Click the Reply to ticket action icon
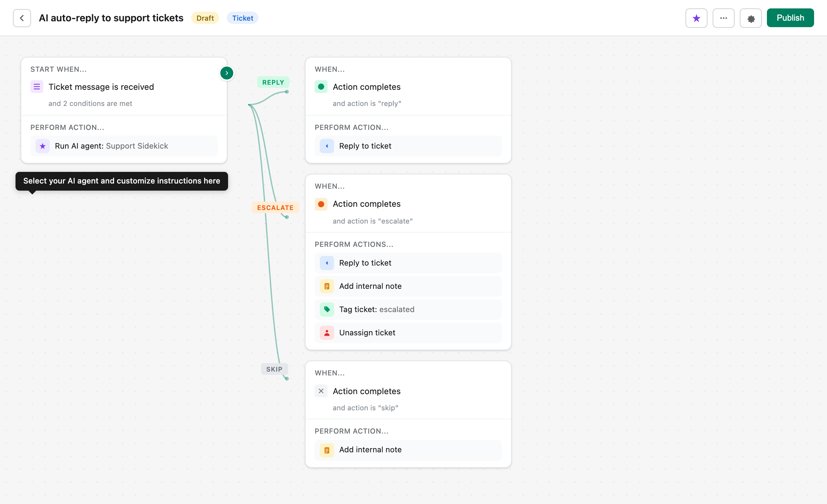The height and width of the screenshot is (504, 827). (x=327, y=146)
